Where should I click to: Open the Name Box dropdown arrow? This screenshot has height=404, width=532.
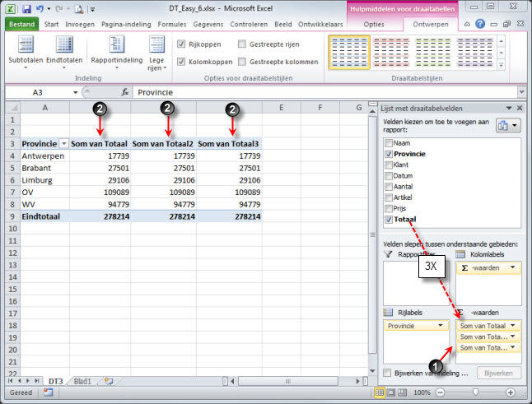[75, 92]
